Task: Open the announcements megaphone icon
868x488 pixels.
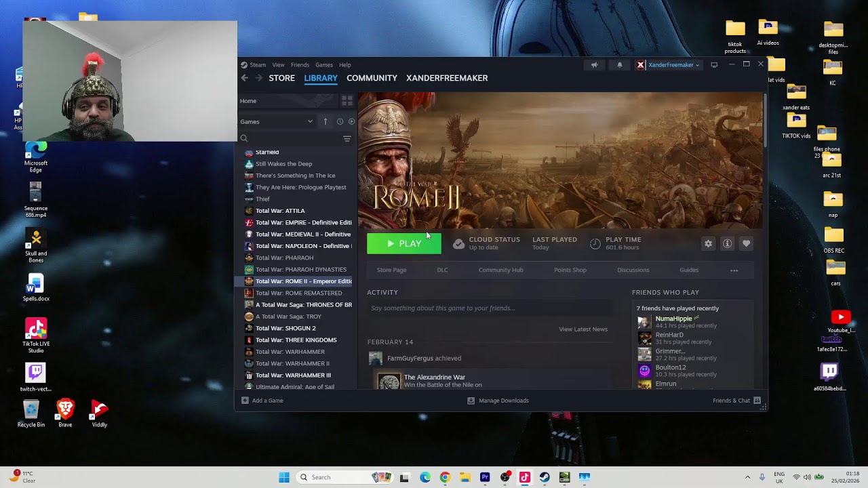Action: click(594, 65)
